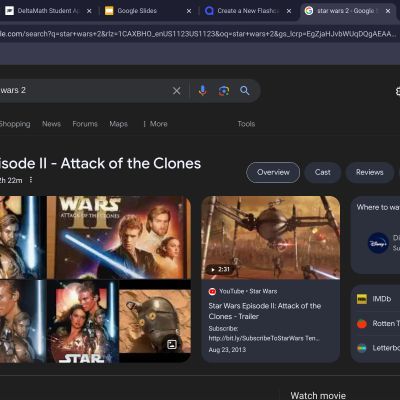The height and width of the screenshot is (400, 400).
Task: Open the Letterboxd rating link
Action: point(377,348)
